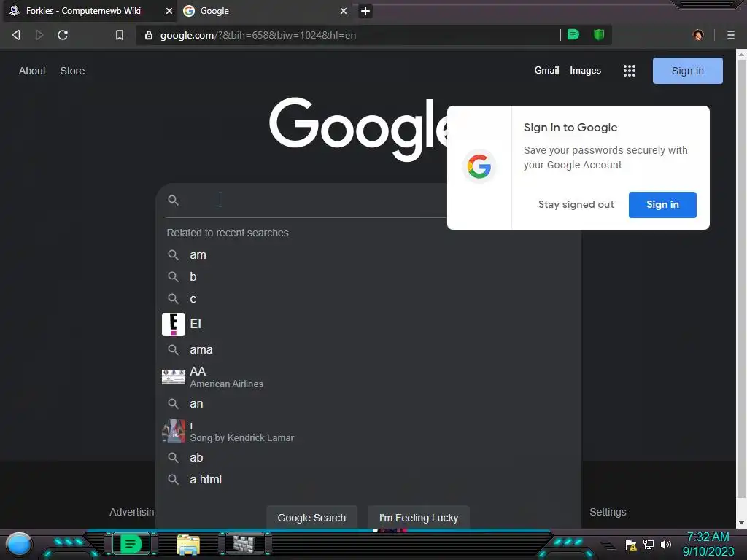The image size is (747, 560).
Task: Select the "AA" American Airlines suggestion
Action: (368, 377)
